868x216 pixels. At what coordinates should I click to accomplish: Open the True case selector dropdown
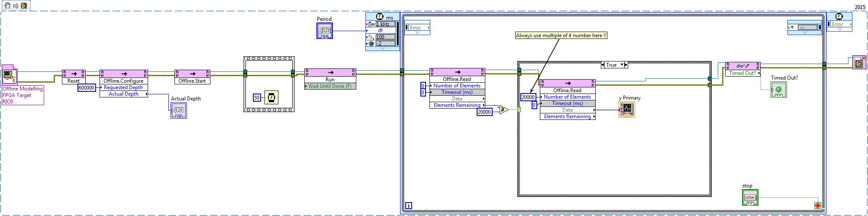pos(623,65)
